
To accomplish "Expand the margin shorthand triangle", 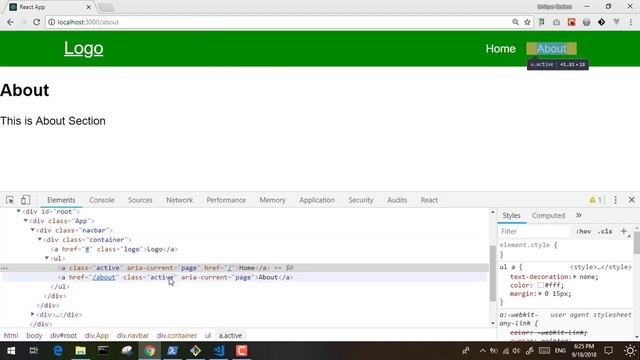I will 540,293.
